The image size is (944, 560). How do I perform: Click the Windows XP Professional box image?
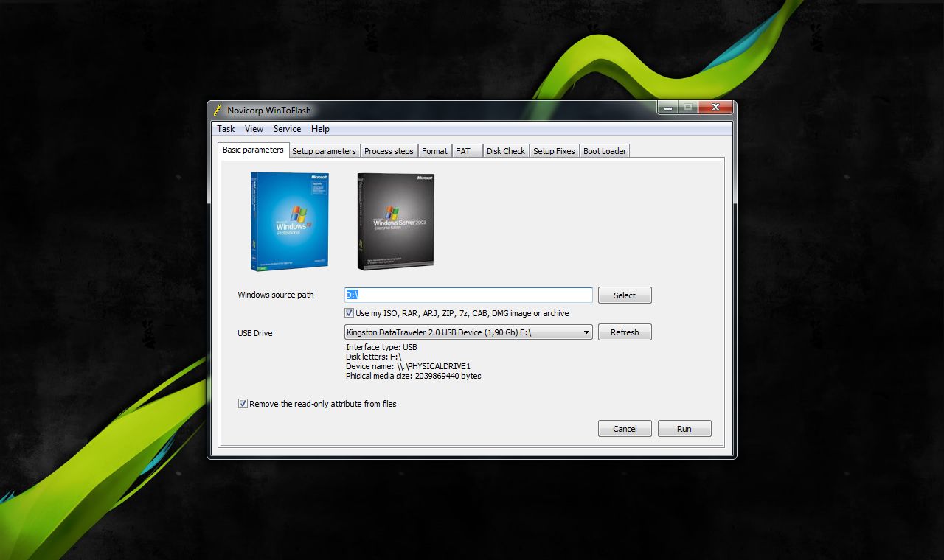[x=289, y=222]
